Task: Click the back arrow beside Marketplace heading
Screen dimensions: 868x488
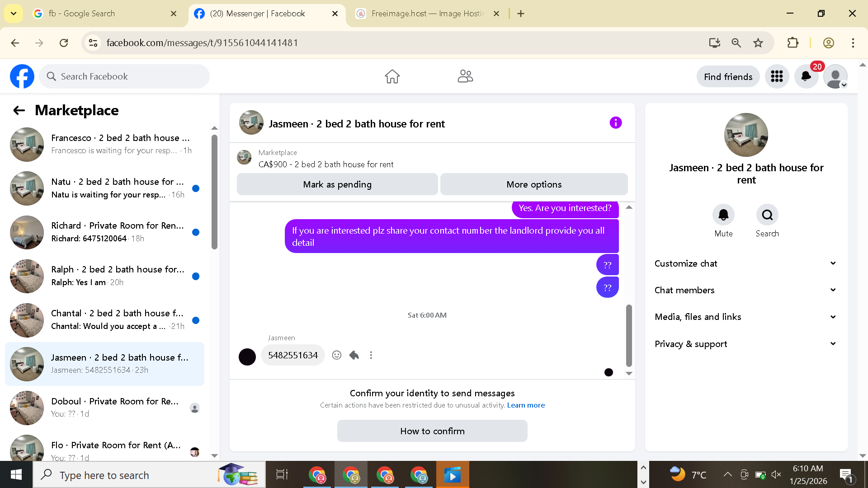Action: (x=19, y=110)
